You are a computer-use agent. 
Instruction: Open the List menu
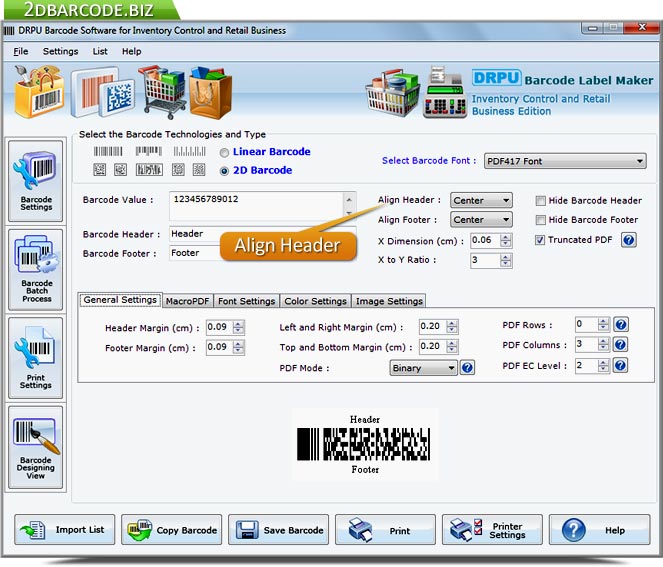tap(100, 52)
